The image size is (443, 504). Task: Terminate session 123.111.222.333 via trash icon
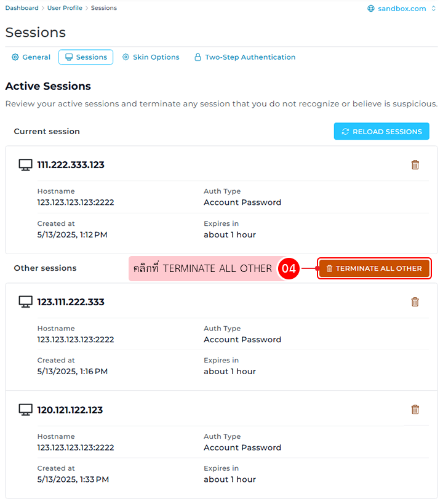click(415, 302)
